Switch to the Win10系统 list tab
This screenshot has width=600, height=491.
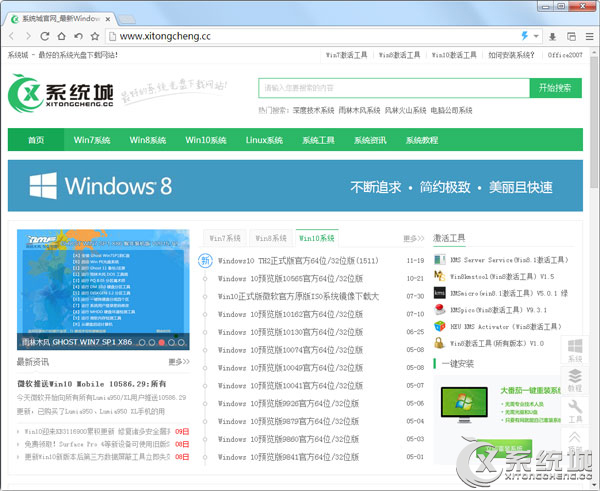coord(317,238)
